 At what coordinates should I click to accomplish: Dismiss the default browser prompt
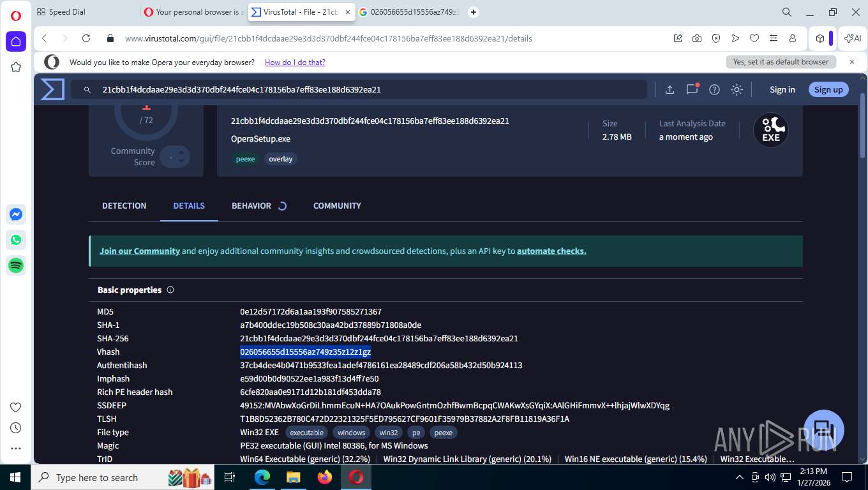coord(851,62)
